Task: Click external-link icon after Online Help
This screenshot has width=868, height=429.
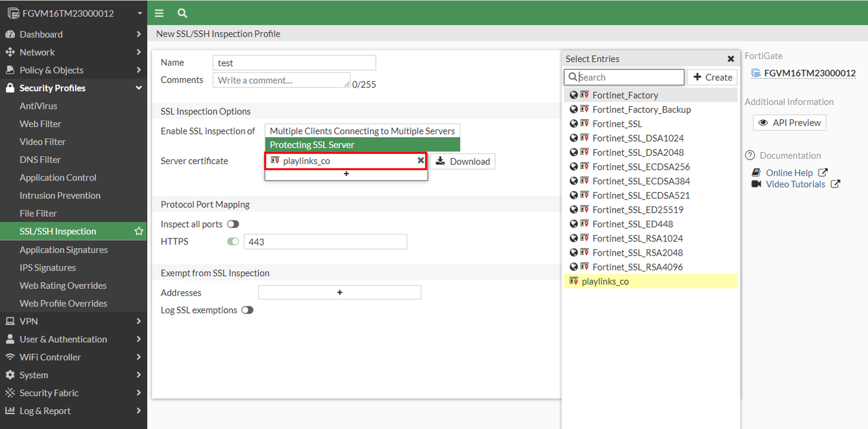Action: pos(823,172)
